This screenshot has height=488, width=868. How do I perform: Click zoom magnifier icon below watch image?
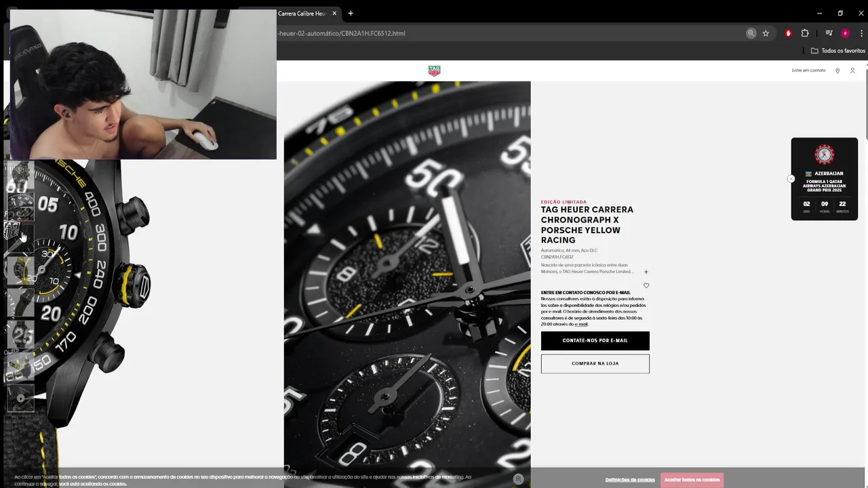[x=518, y=479]
